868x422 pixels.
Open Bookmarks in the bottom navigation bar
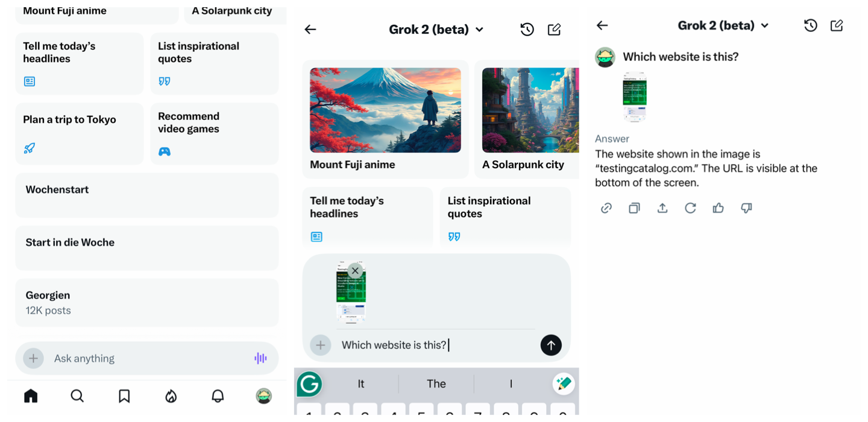coord(124,396)
